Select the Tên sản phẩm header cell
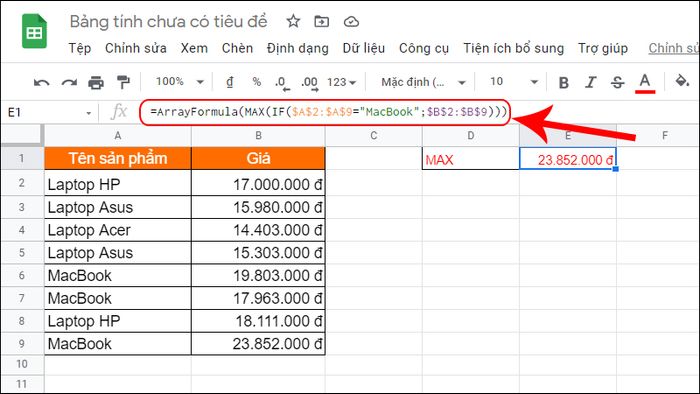This screenshot has width=700, height=394. (118, 158)
